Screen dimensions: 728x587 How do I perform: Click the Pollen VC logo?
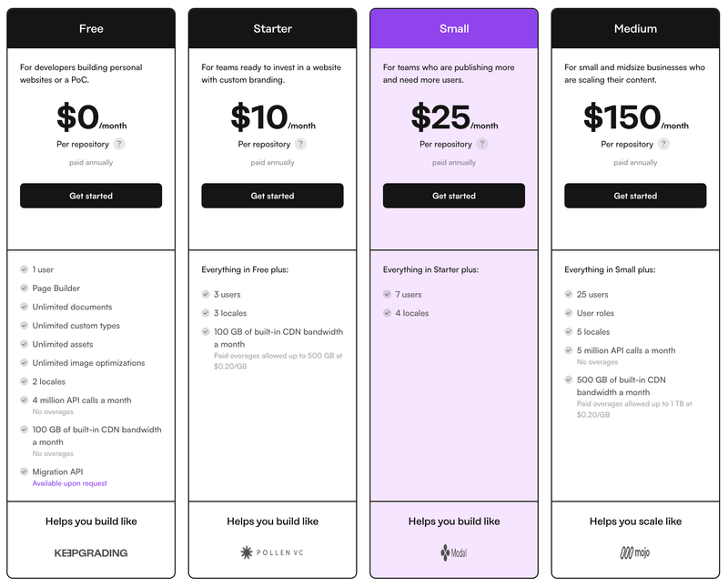tap(272, 552)
